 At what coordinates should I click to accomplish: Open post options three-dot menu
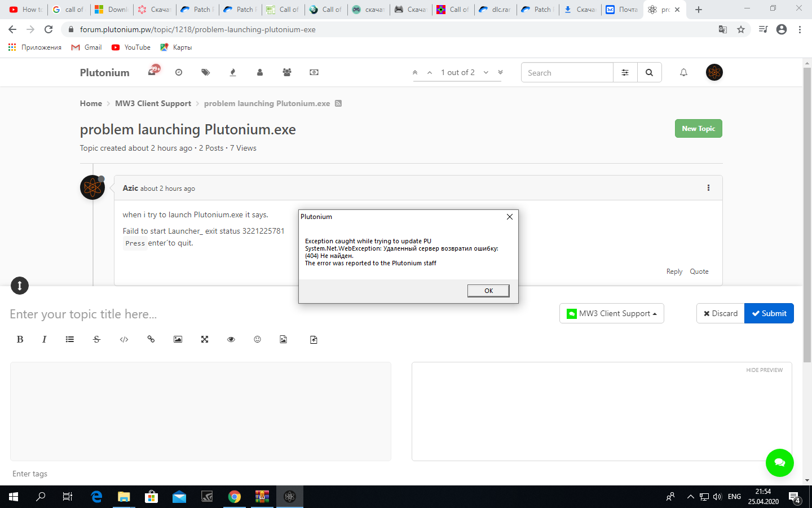click(708, 188)
